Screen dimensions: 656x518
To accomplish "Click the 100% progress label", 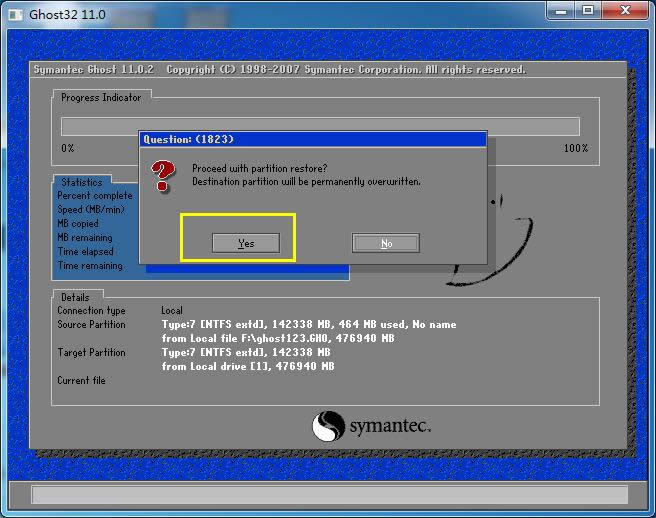I will 576,148.
